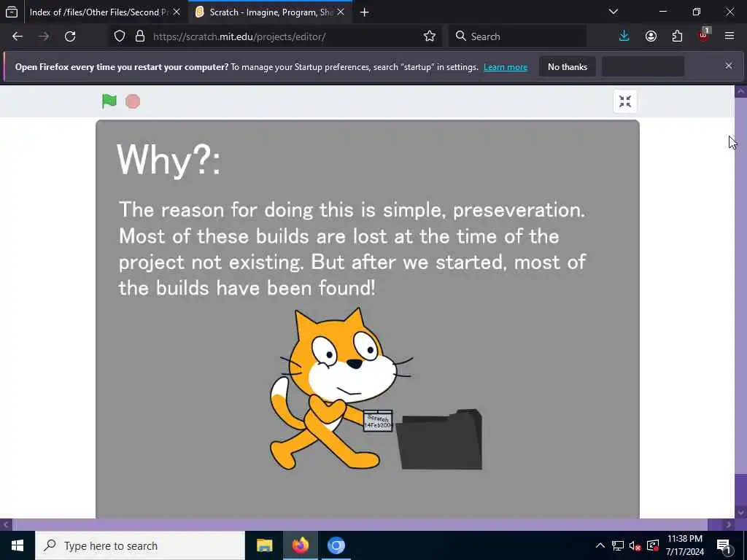Screen dimensions: 747x560
Task: Follow the 'Learn more' link in notification
Action: pyautogui.click(x=506, y=67)
